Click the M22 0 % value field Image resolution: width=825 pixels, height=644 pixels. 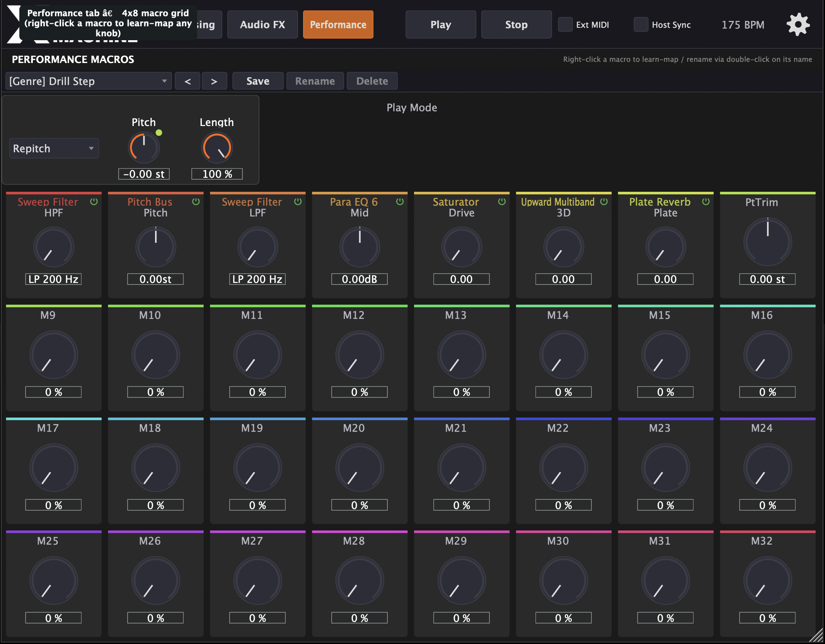coord(564,505)
